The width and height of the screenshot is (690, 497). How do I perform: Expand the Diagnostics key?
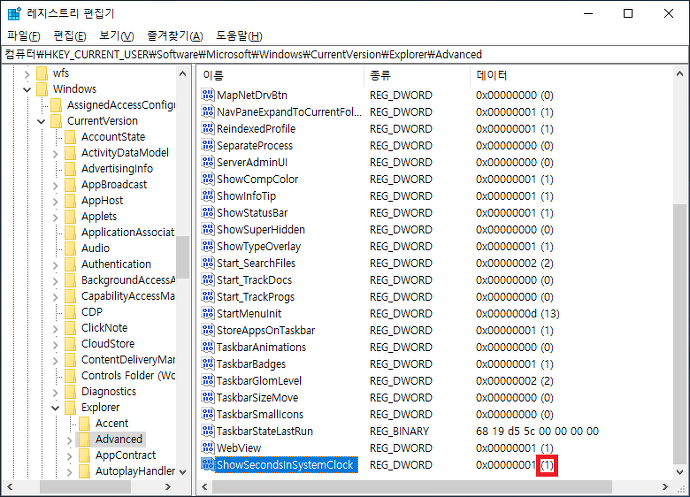pos(55,392)
